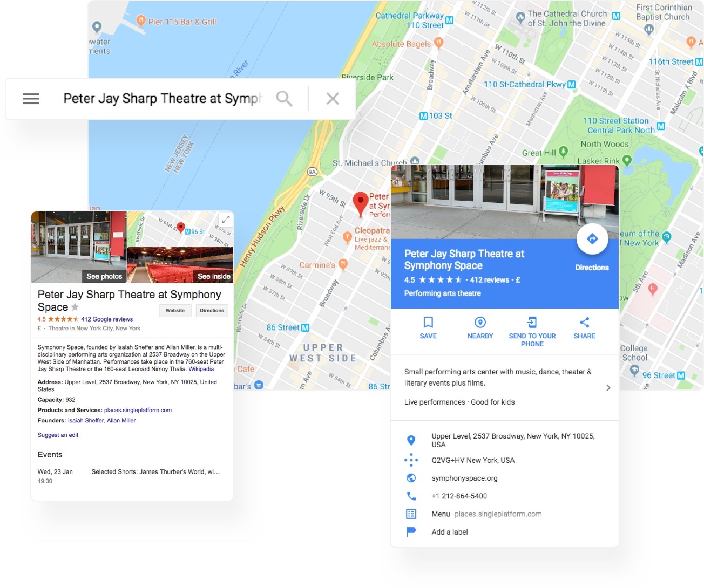Click the plus code dots icon

(x=411, y=460)
